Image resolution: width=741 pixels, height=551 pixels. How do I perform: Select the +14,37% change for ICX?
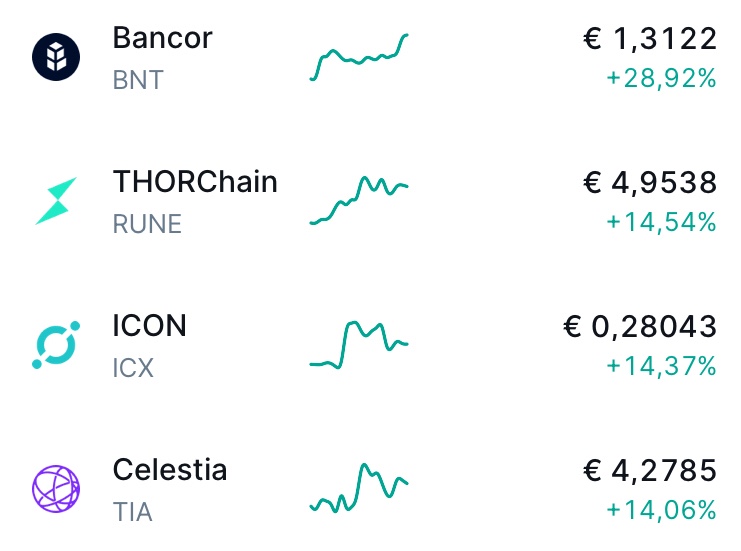pyautogui.click(x=661, y=367)
